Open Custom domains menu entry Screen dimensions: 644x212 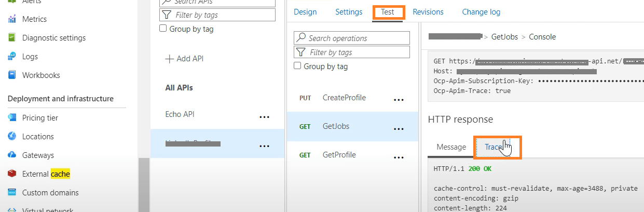click(50, 193)
